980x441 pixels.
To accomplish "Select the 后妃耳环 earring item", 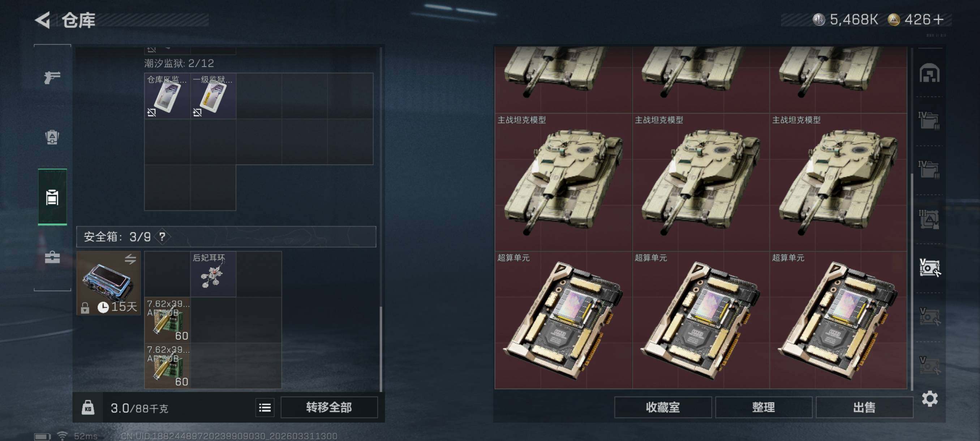I will [213, 274].
